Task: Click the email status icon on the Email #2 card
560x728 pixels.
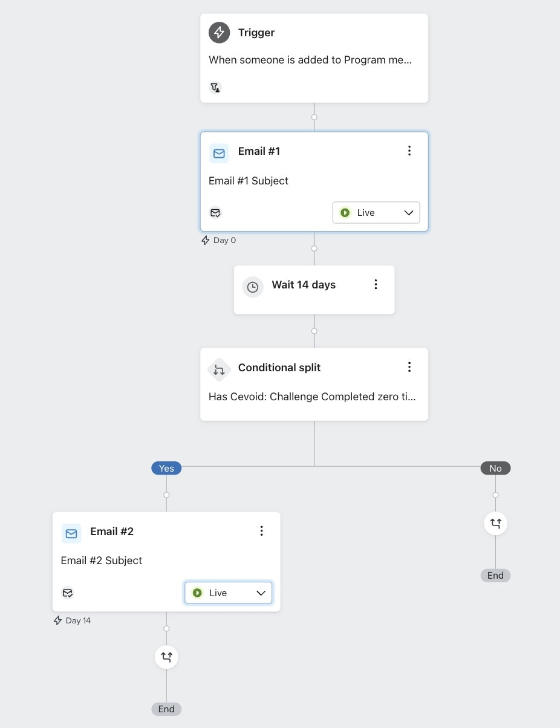Action: tap(68, 593)
